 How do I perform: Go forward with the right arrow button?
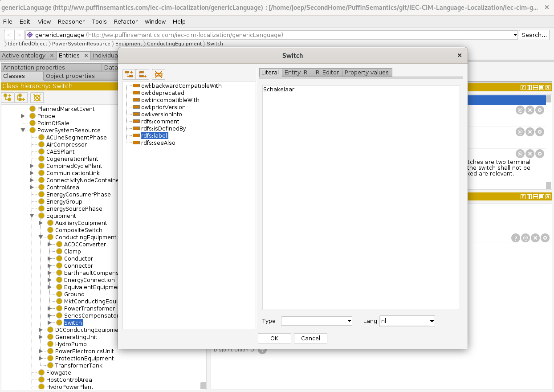(19, 35)
